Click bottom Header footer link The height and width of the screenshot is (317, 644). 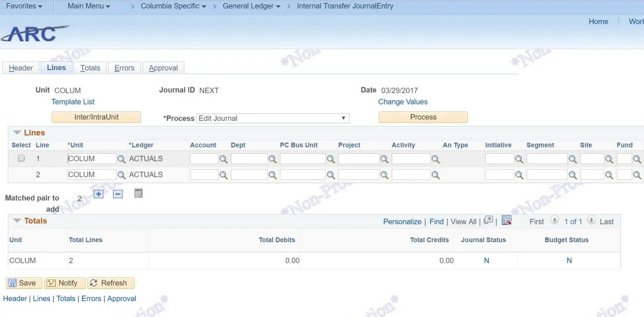(x=15, y=299)
